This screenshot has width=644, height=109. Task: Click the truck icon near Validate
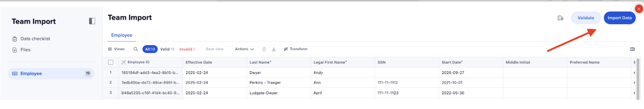(x=560, y=18)
